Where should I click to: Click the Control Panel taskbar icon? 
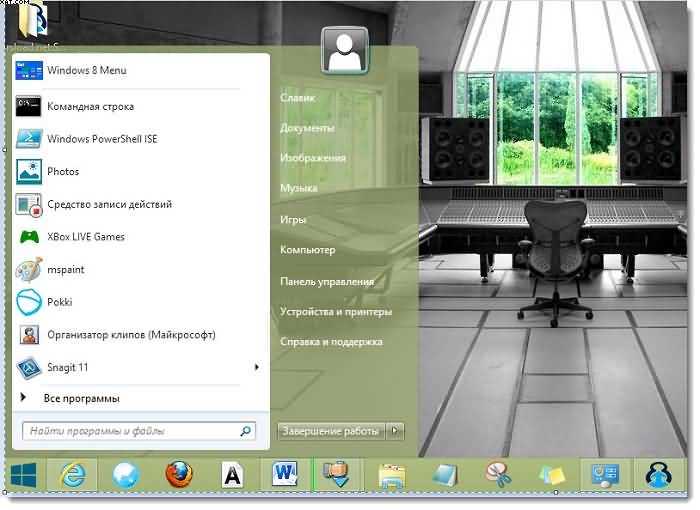tap(605, 476)
